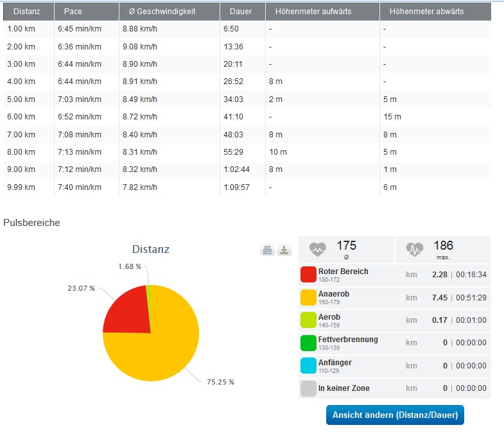Click the print chart icon
Image resolution: width=504 pixels, height=432 pixels.
pyautogui.click(x=268, y=250)
